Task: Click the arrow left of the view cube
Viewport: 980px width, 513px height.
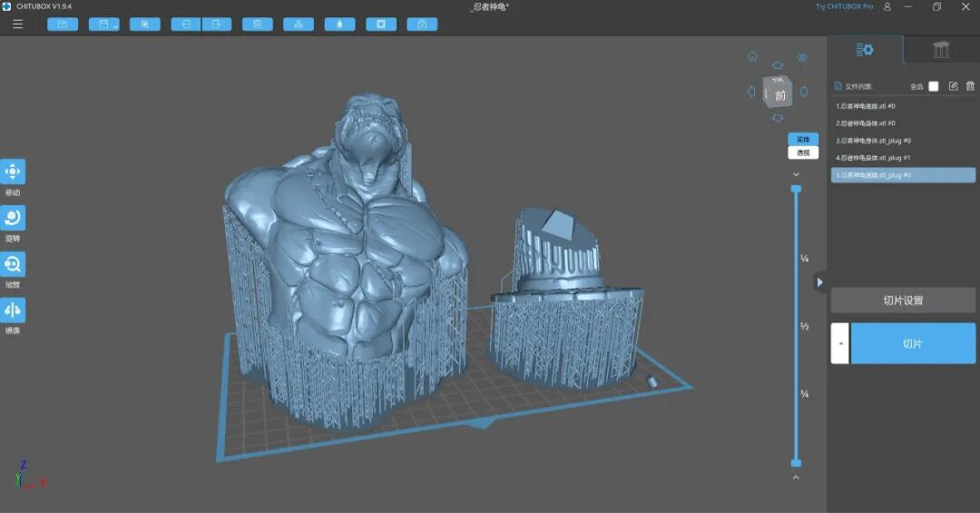Action: (751, 92)
